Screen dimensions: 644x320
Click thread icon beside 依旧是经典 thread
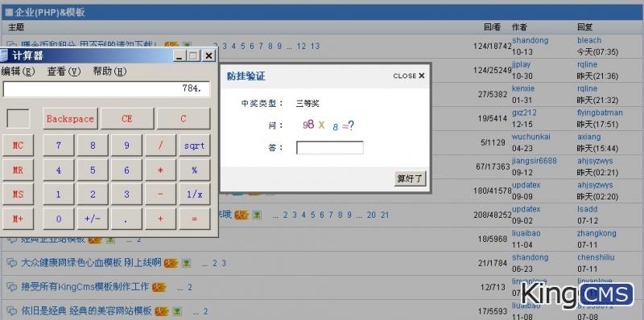click(x=12, y=311)
